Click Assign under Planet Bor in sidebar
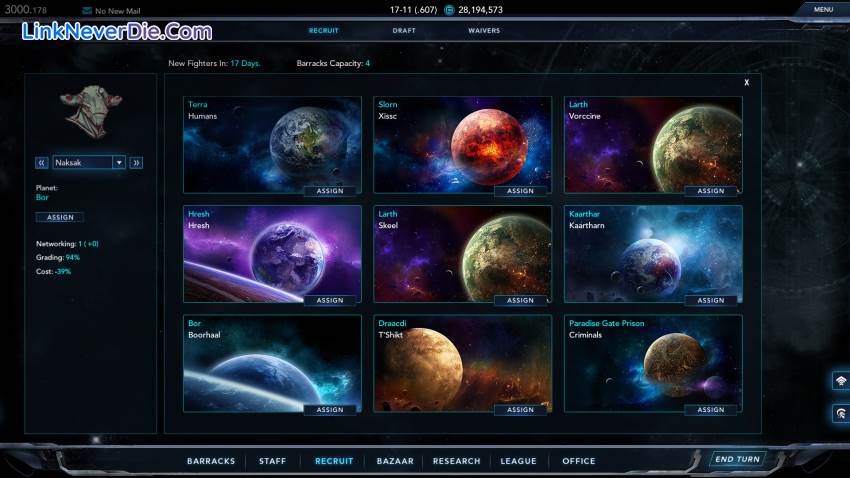The width and height of the screenshot is (850, 478). coord(60,217)
